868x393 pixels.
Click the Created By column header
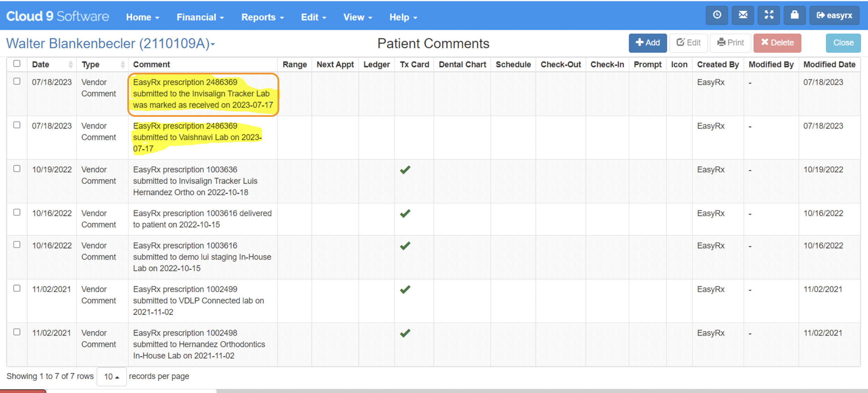point(718,64)
